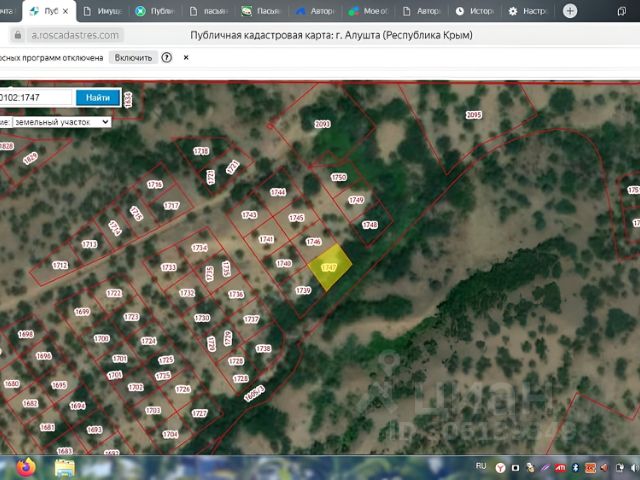
Task: Select parcel 1750 on the map
Action: tap(339, 177)
